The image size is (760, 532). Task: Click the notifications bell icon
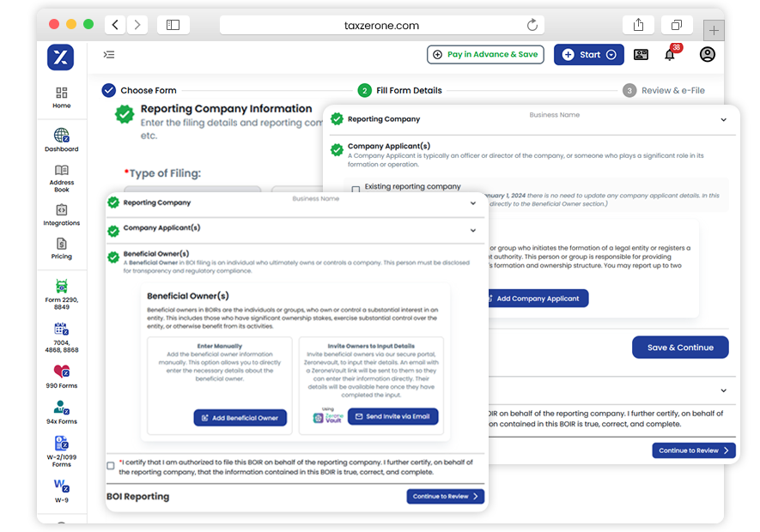point(670,55)
